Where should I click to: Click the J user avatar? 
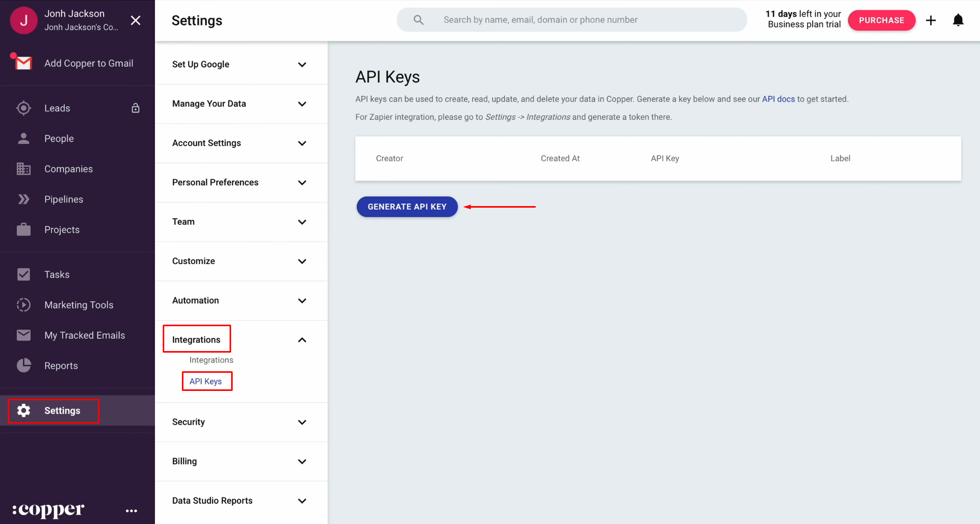[x=23, y=20]
